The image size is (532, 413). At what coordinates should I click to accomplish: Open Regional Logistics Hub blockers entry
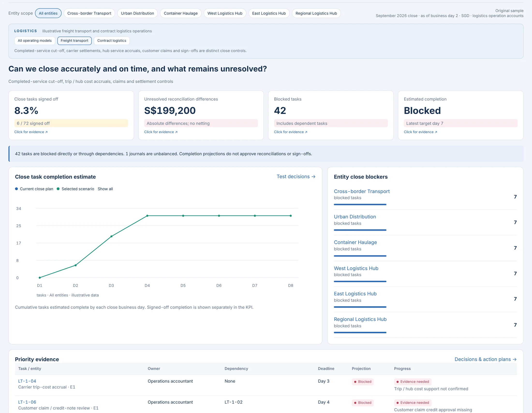tap(360, 319)
